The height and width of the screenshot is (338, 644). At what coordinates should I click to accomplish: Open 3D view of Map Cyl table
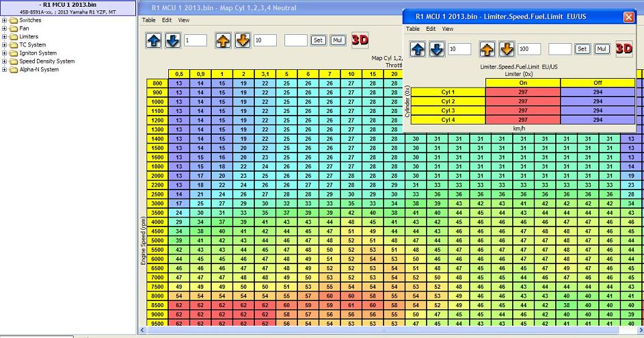(360, 40)
